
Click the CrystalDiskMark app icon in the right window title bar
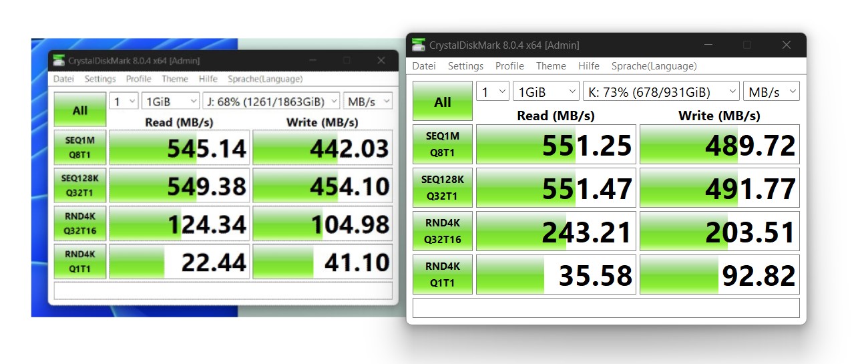[419, 45]
